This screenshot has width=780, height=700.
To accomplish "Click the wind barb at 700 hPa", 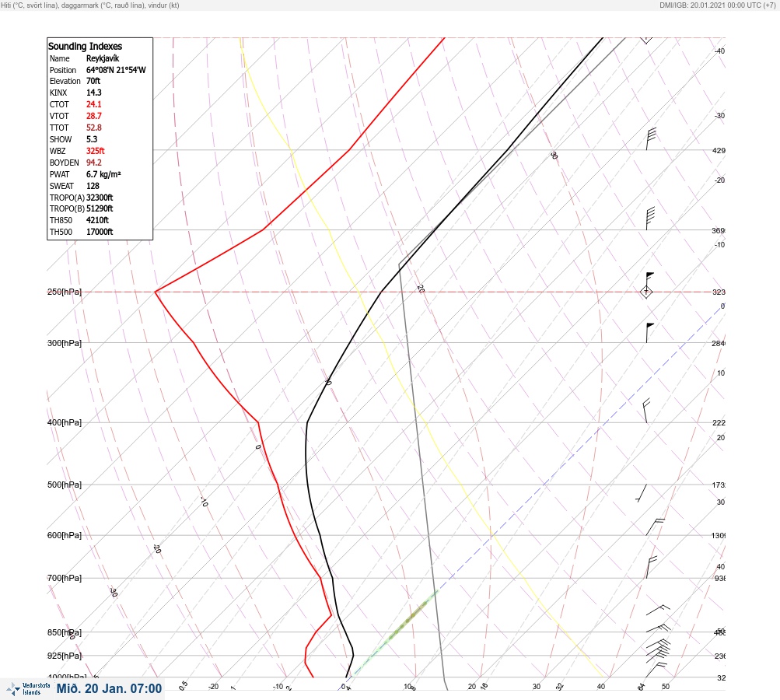I will click(651, 567).
